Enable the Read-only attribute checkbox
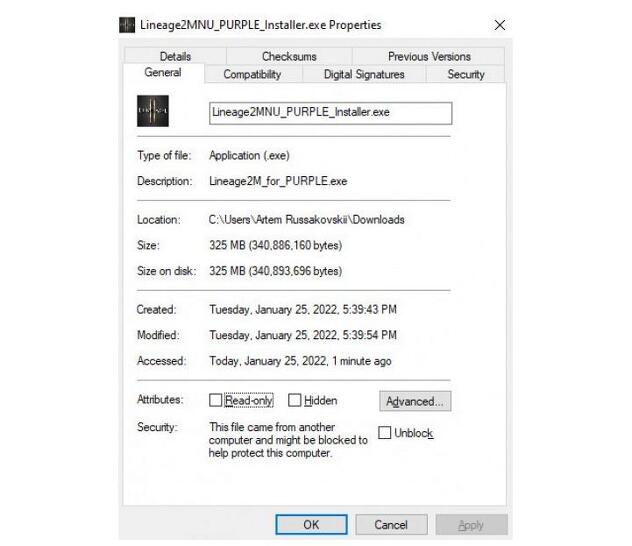632x546 pixels. coord(216,400)
